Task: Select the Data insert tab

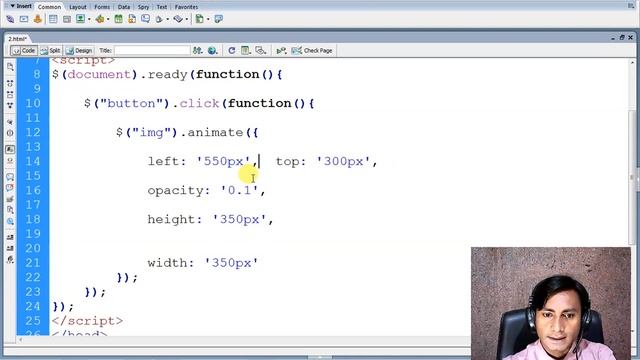Action: [x=124, y=7]
